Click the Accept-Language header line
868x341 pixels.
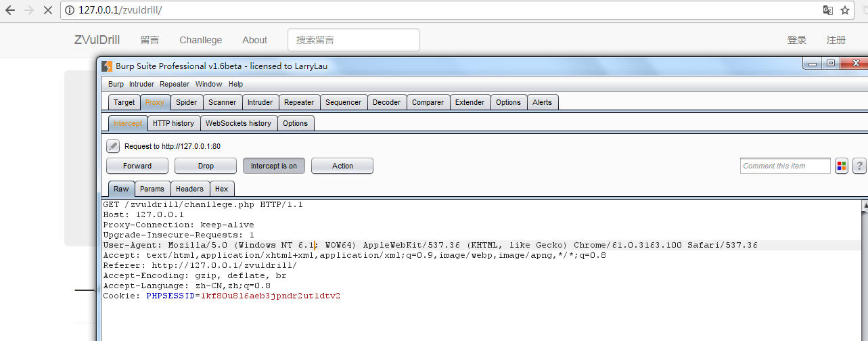187,286
